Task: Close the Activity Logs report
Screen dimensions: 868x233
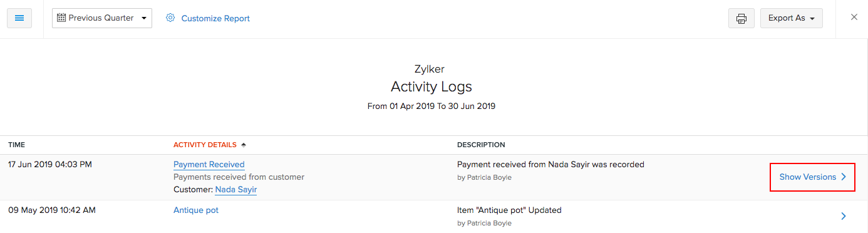Action: click(854, 18)
